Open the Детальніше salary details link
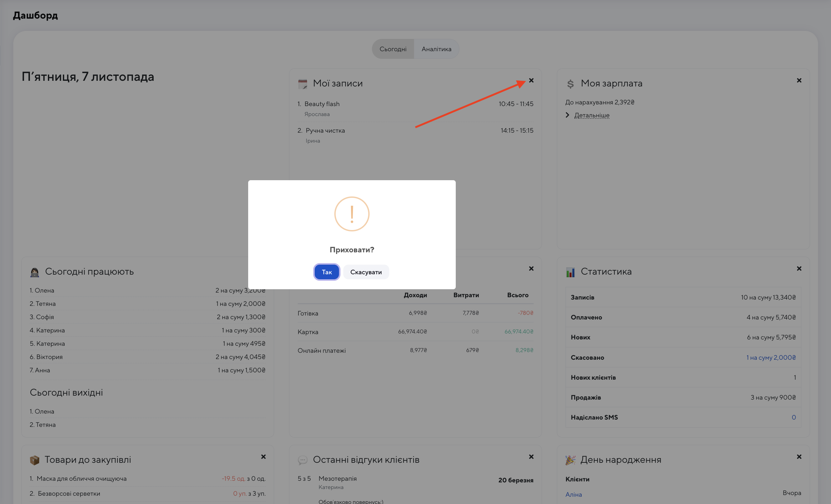Screen dimensions: 831x504 (591, 115)
